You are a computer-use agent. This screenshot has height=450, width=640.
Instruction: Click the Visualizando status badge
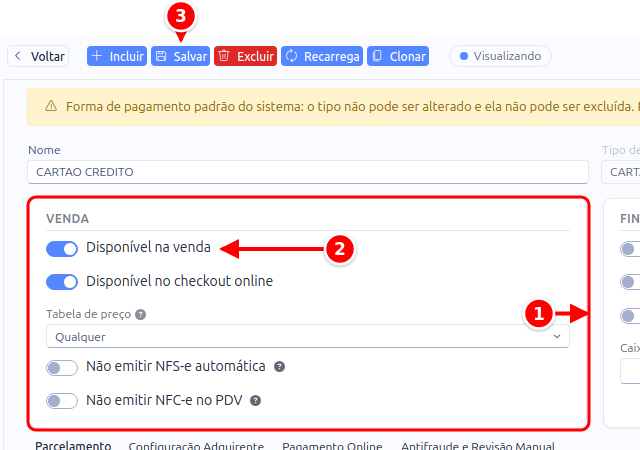coord(500,56)
